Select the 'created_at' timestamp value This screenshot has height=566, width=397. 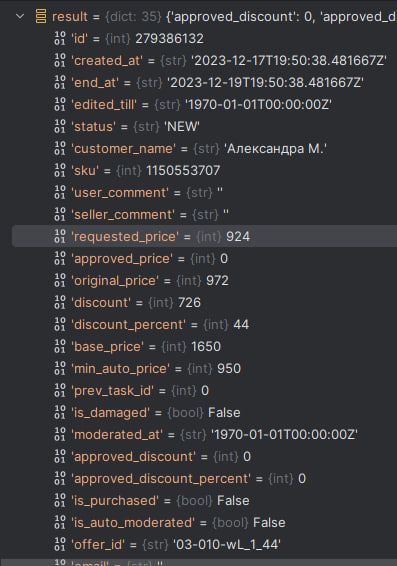point(289,61)
